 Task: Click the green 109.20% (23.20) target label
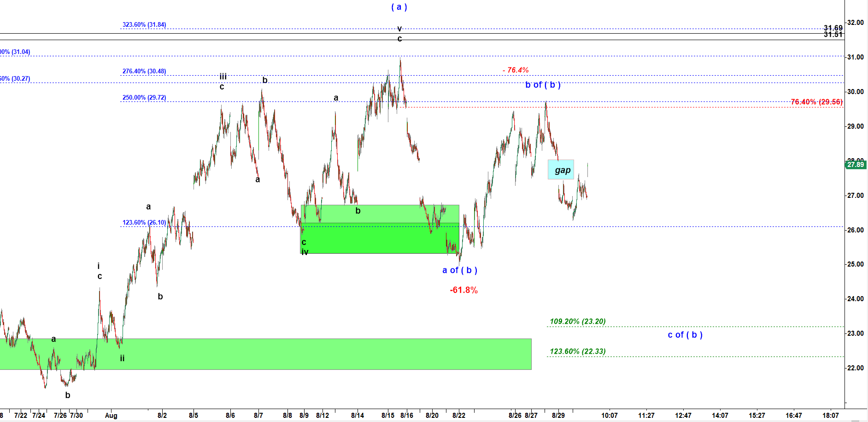click(x=577, y=321)
